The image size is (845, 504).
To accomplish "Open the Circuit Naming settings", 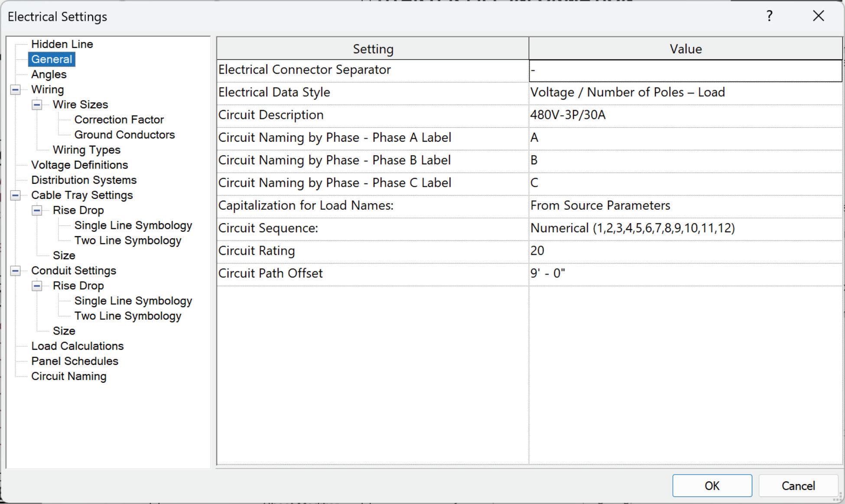I will [68, 377].
